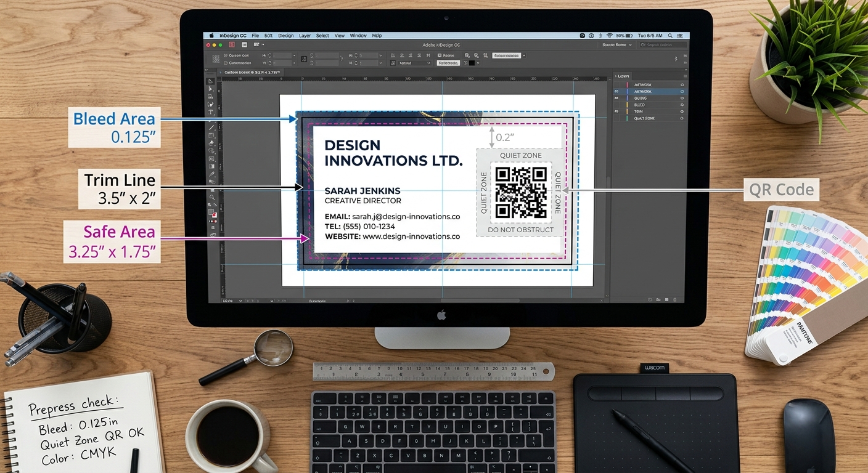Select the Rectangle Frame tool

[x=211, y=135]
